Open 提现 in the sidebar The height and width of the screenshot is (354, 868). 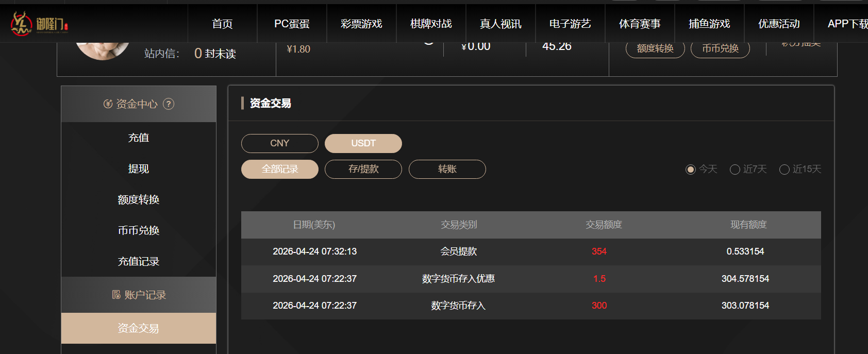point(139,168)
